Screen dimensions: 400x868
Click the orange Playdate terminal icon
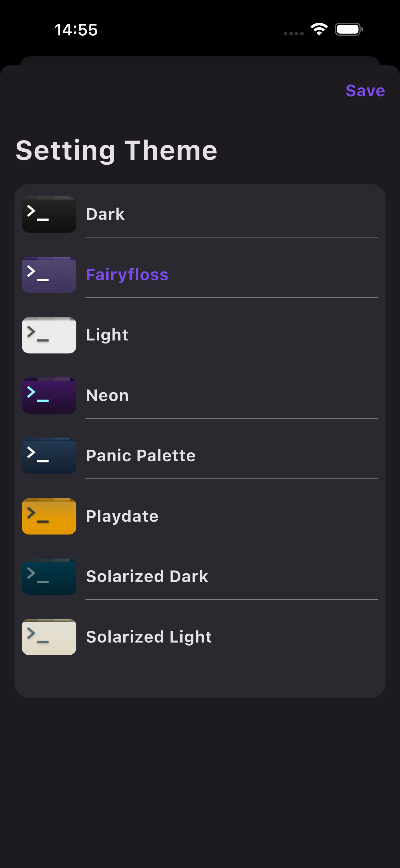48,516
